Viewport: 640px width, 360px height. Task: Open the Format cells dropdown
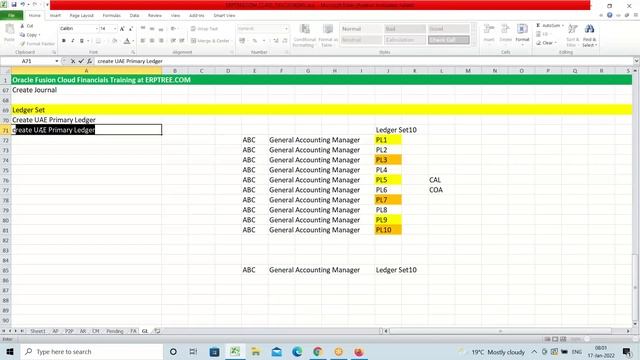tap(522, 34)
